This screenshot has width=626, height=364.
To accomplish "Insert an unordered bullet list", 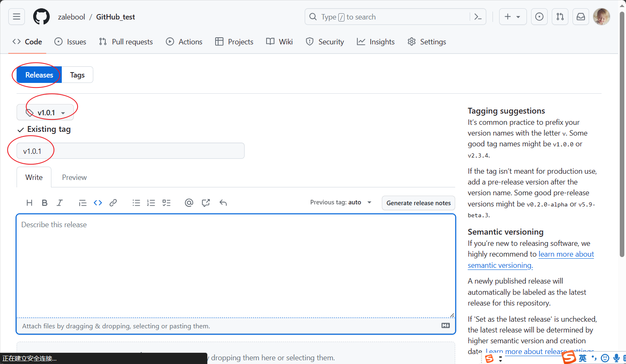I will click(x=136, y=203).
